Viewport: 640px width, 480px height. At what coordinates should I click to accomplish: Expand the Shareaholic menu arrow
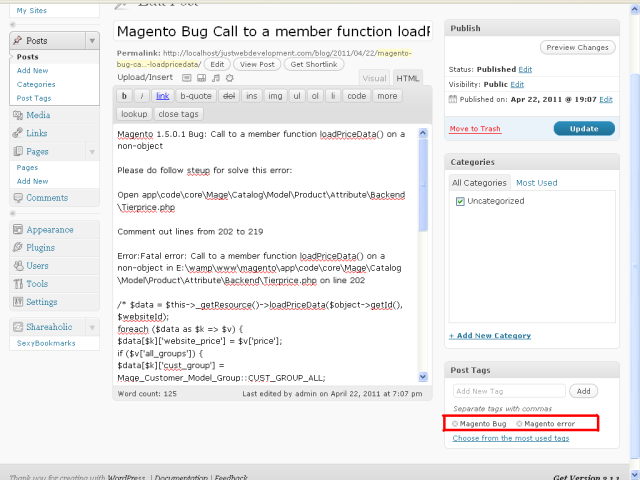92,327
